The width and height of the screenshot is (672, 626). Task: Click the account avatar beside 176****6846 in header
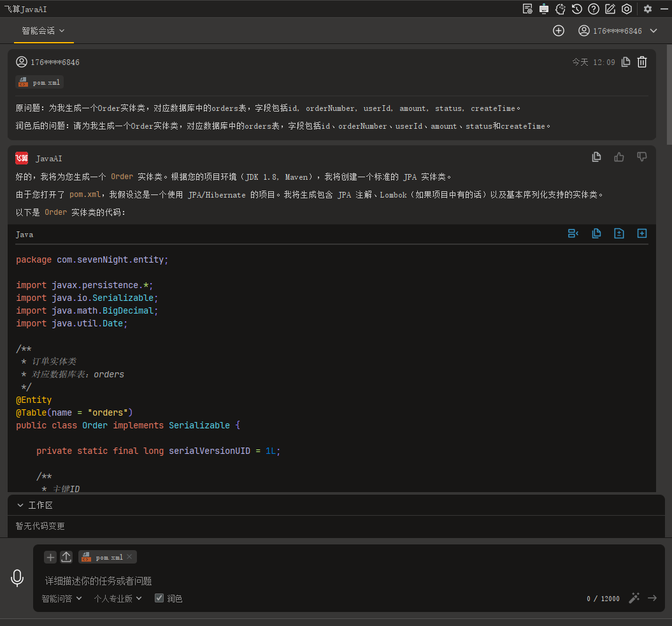click(583, 31)
